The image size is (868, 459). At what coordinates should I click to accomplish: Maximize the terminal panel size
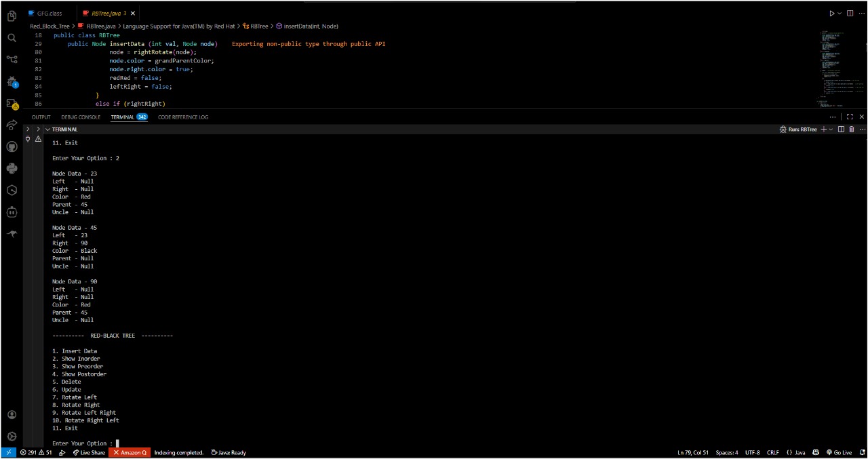[850, 117]
